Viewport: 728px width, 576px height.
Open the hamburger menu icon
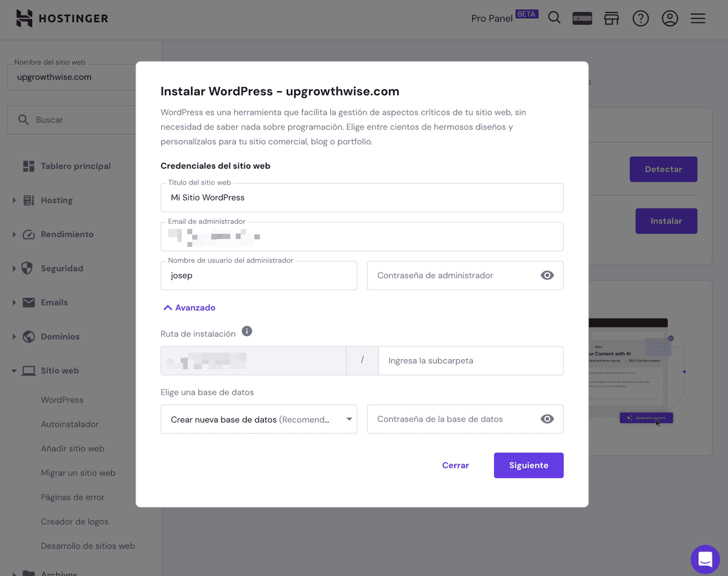pos(698,19)
